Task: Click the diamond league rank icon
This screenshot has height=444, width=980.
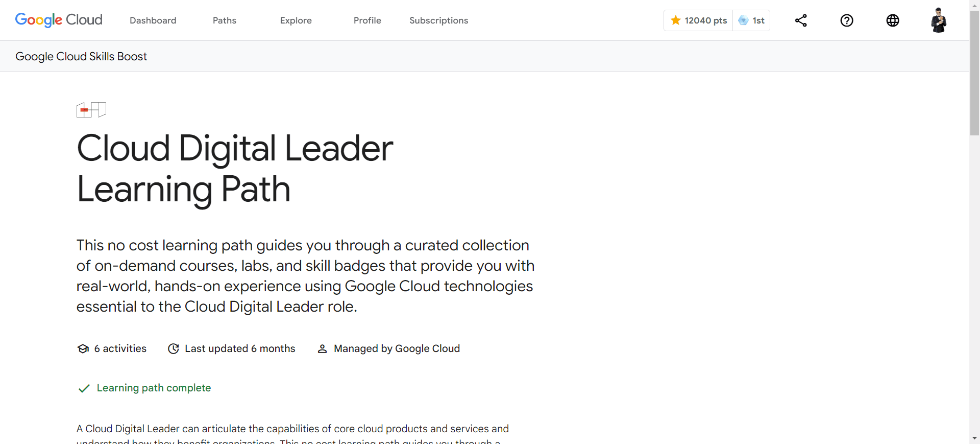Action: (x=743, y=20)
